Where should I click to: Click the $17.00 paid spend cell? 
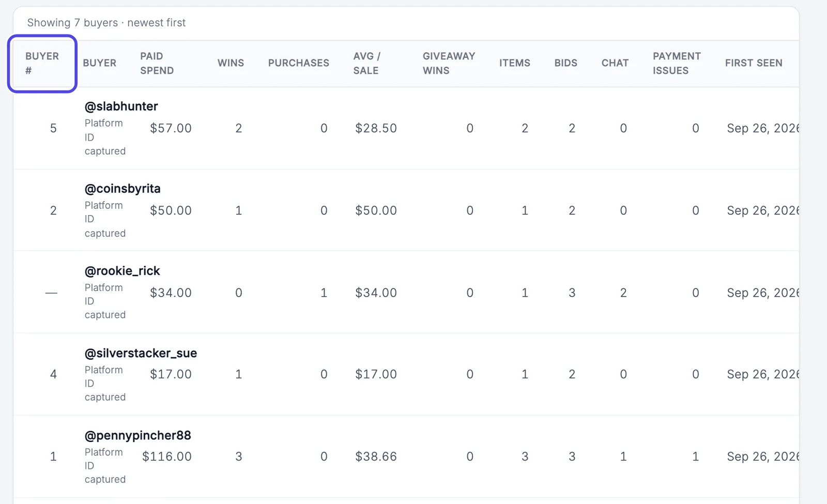tap(171, 374)
